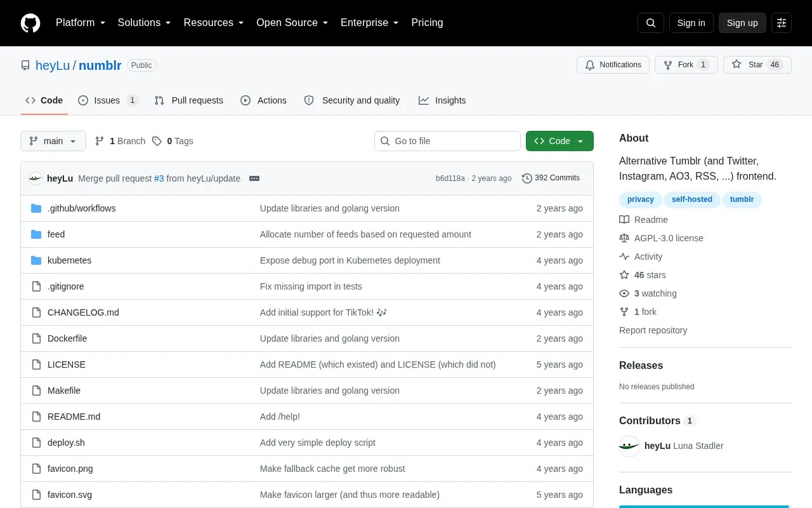Click the tag icon next to 0 Tags
Screen dimensions: 812x508
(157, 141)
